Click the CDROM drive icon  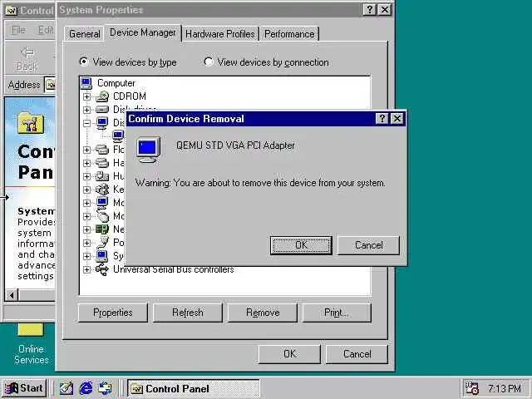point(102,96)
